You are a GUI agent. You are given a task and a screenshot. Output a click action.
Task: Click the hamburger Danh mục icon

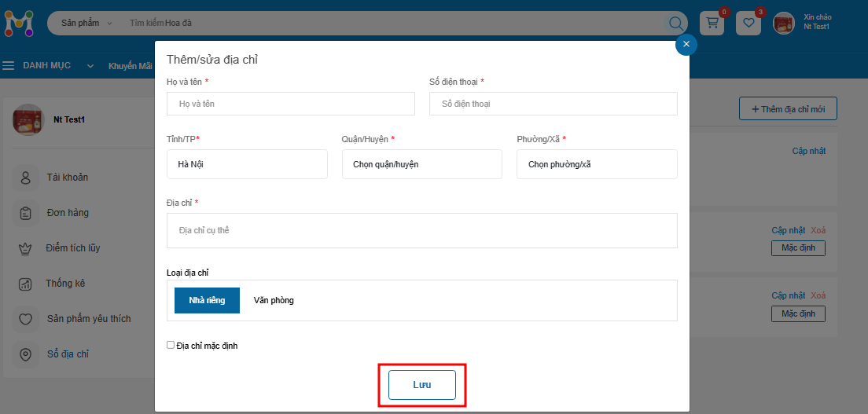tap(9, 66)
